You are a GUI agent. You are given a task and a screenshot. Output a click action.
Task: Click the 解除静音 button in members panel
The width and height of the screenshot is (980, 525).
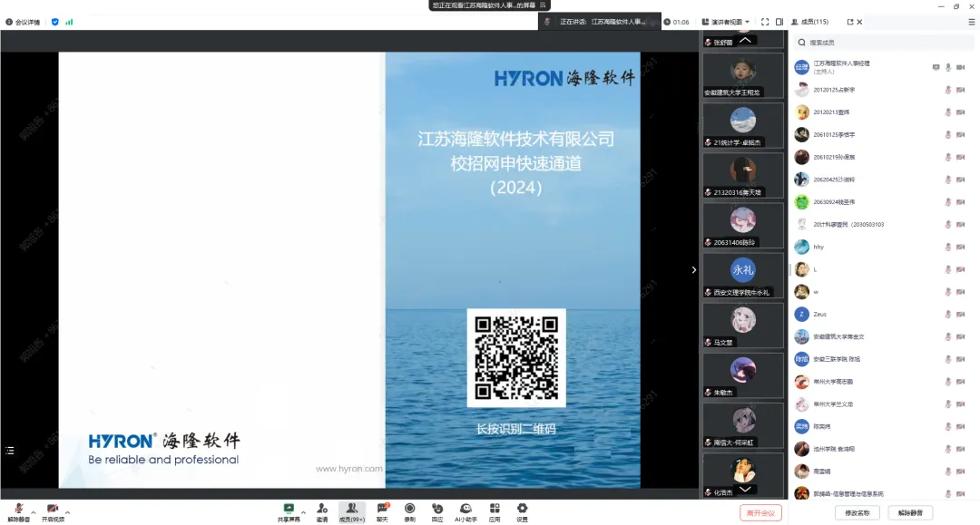pyautogui.click(x=910, y=512)
